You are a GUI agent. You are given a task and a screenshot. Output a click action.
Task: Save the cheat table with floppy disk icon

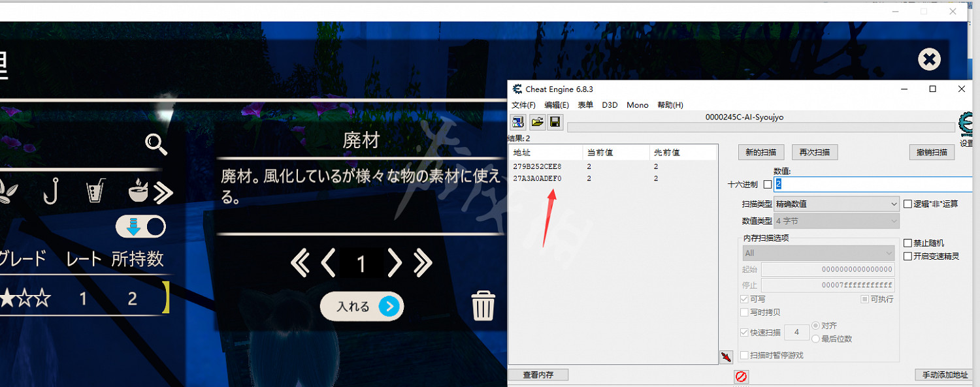coord(555,122)
